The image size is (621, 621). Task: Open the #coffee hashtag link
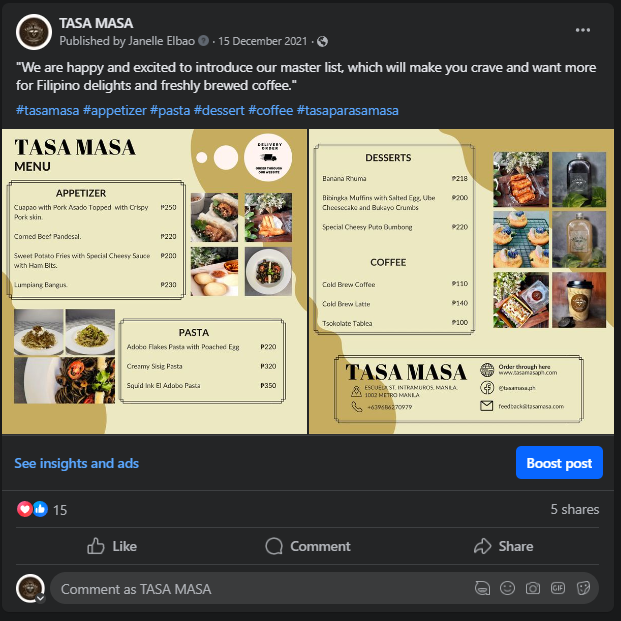pyautogui.click(x=271, y=110)
